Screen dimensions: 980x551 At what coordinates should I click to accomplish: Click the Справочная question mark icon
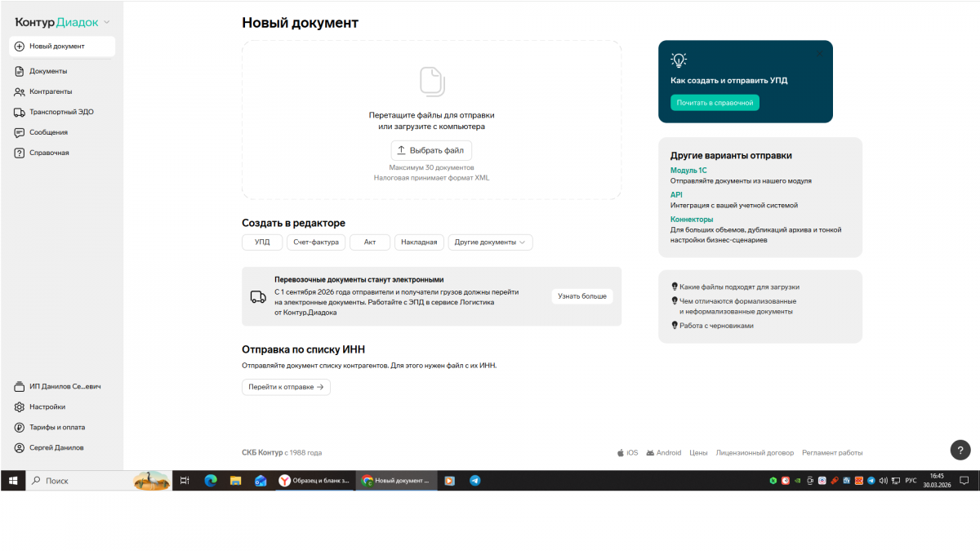(20, 153)
